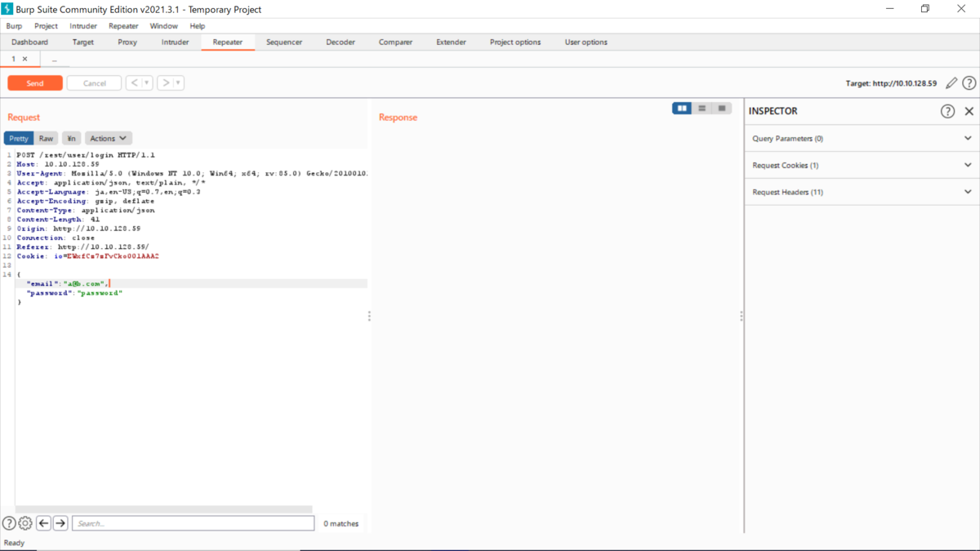980x551 pixels.
Task: Click the "email" JSON line
Action: [x=68, y=283]
